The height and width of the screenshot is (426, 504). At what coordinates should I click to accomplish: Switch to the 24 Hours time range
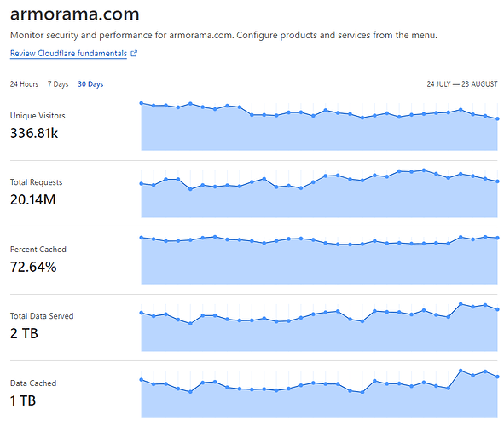pyautogui.click(x=24, y=84)
